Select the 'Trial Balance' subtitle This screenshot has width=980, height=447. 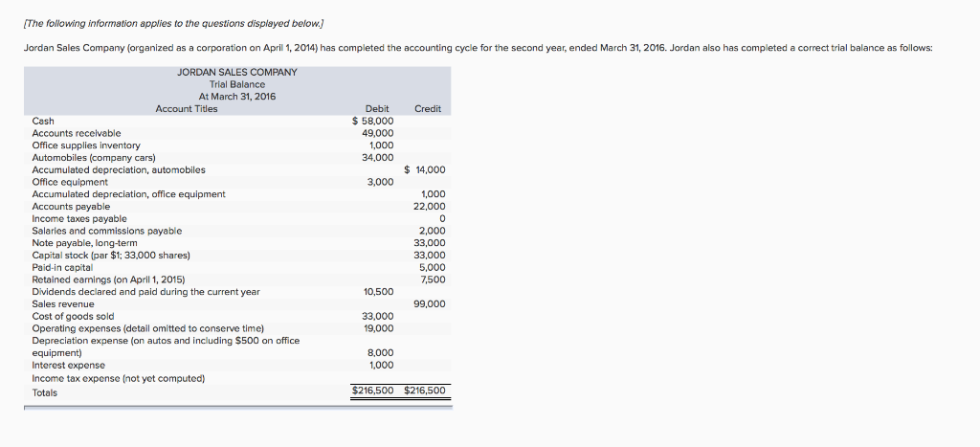point(237,84)
